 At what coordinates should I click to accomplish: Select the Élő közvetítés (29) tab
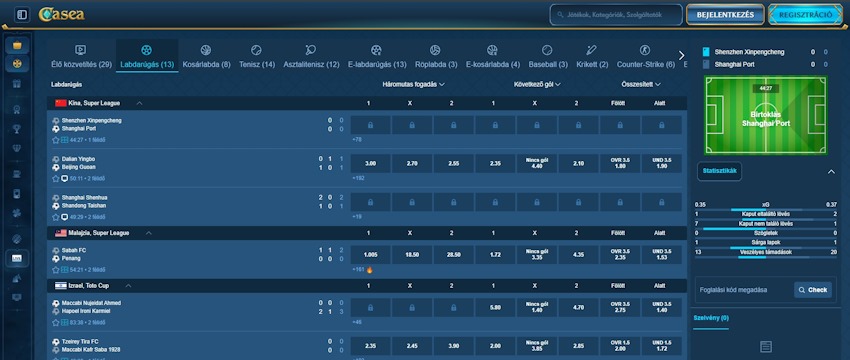tap(81, 56)
